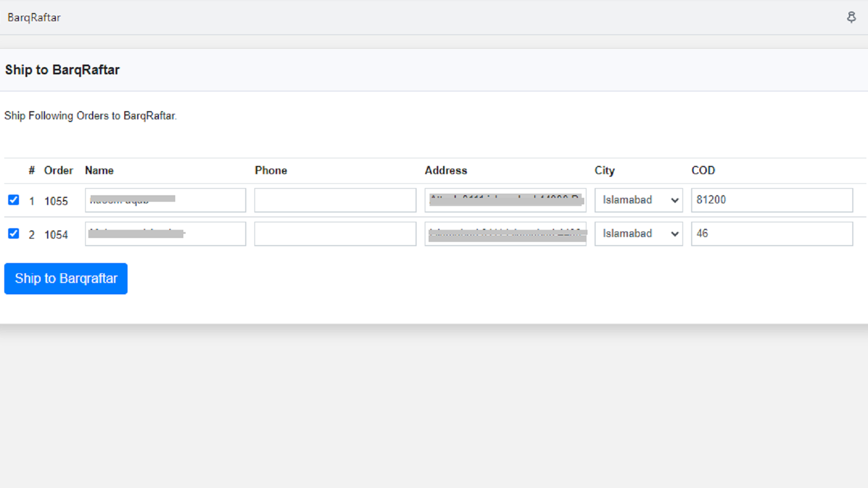
Task: Click the BarqRaftar app title
Action: (x=34, y=17)
